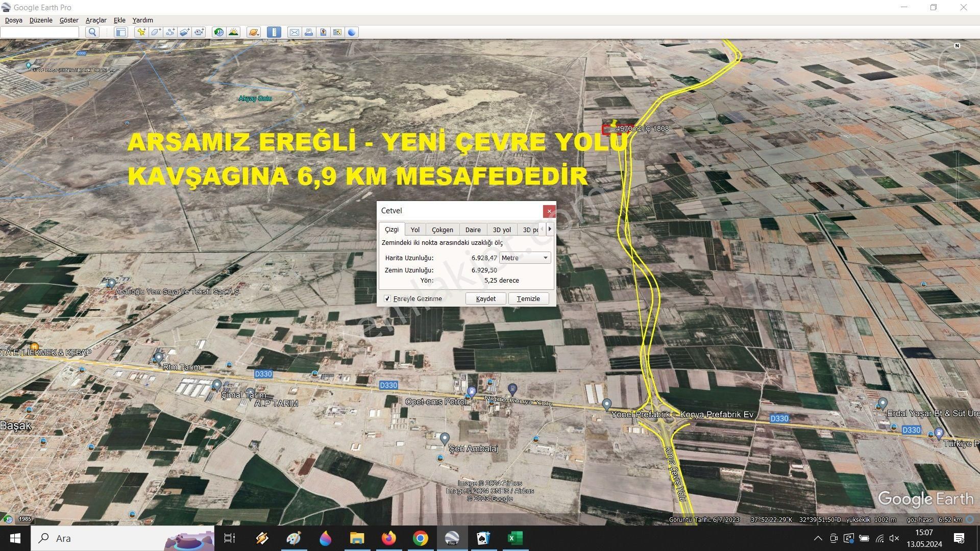Open the Düzenle menu
The height and width of the screenshot is (551, 980).
(x=41, y=20)
